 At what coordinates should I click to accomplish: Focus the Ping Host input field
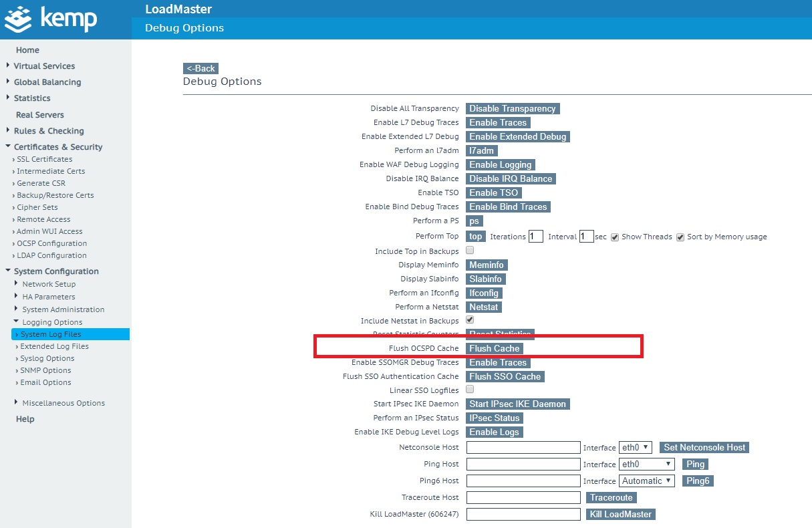pyautogui.click(x=523, y=464)
